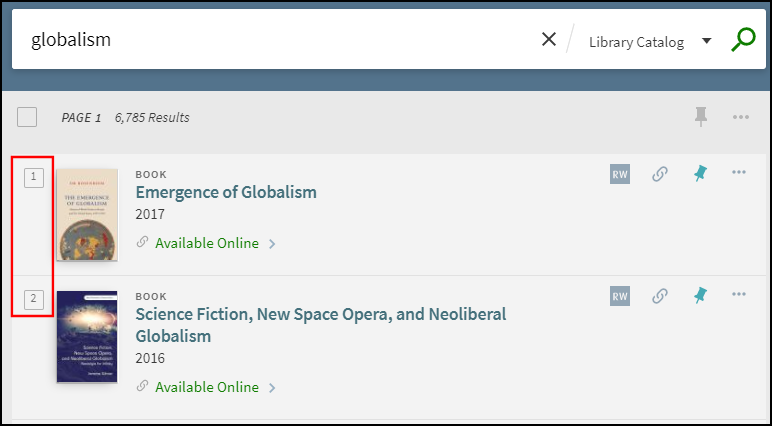Open the results header more options menu

[x=740, y=117]
